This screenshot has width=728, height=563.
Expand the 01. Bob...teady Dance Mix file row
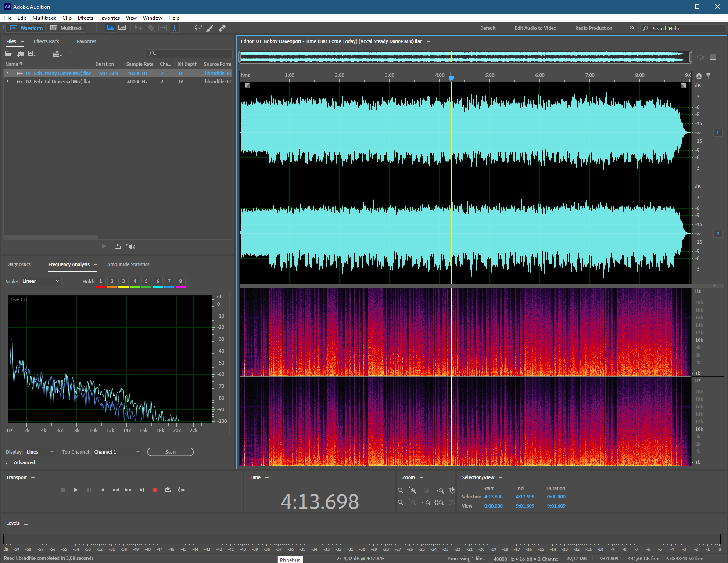pos(7,73)
